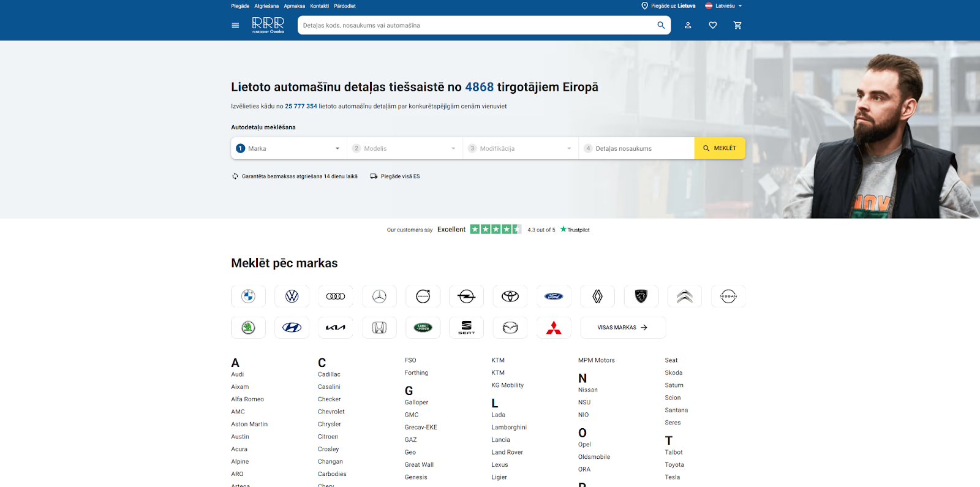The height and width of the screenshot is (487, 980).
Task: Open the Talbot brand link
Action: 674,453
